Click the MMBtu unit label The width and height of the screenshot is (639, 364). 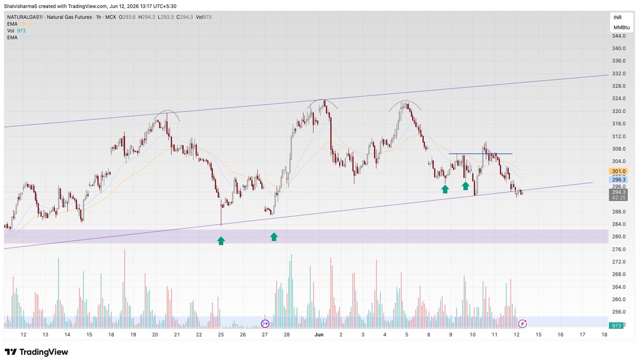point(621,27)
